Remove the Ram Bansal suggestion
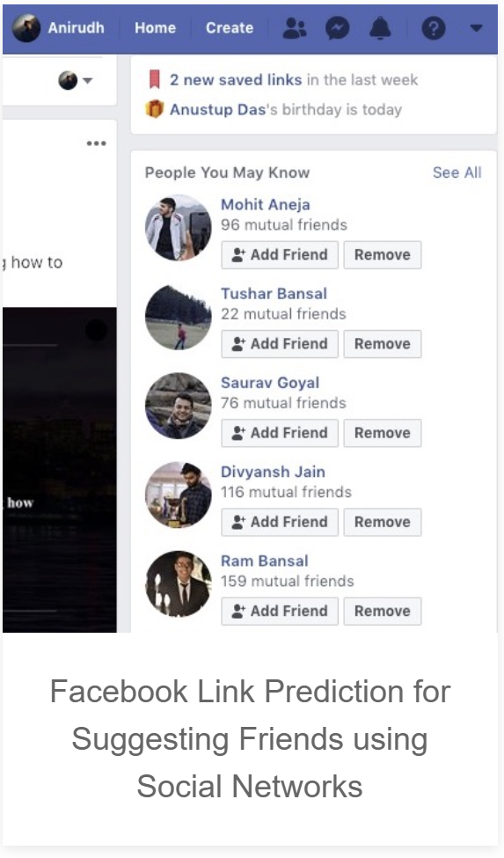 pos(383,612)
